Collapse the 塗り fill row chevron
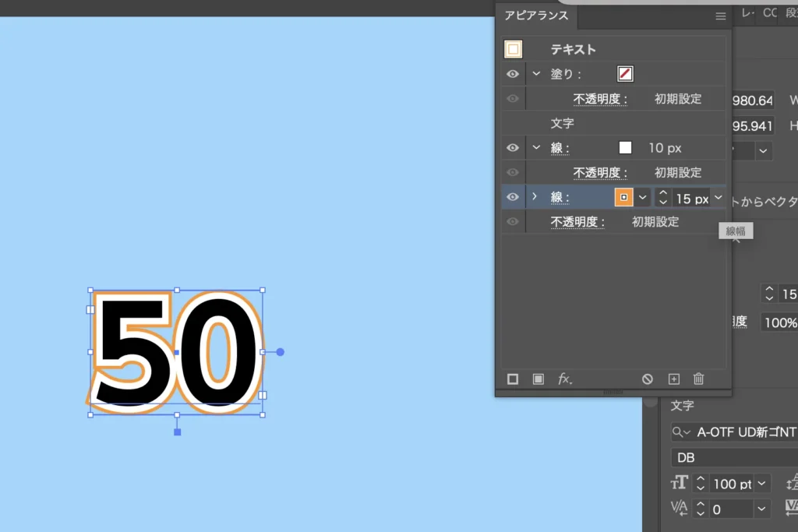798x532 pixels. coord(536,74)
